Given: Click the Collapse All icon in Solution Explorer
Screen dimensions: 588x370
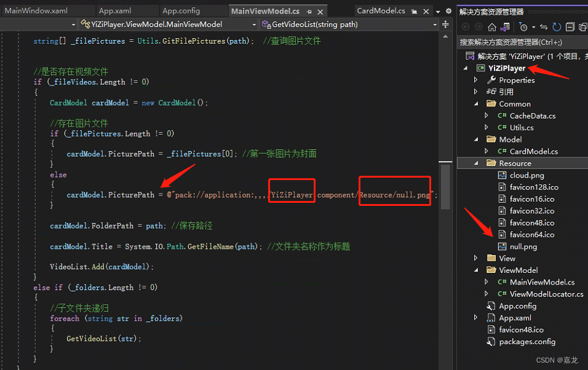Looking at the screenshot, I should (570, 27).
